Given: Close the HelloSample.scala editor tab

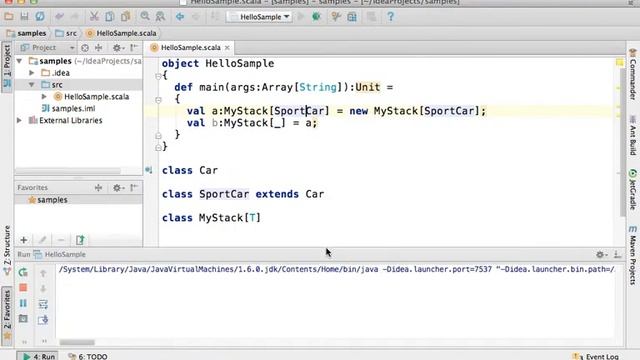Looking at the screenshot, I should (227, 48).
